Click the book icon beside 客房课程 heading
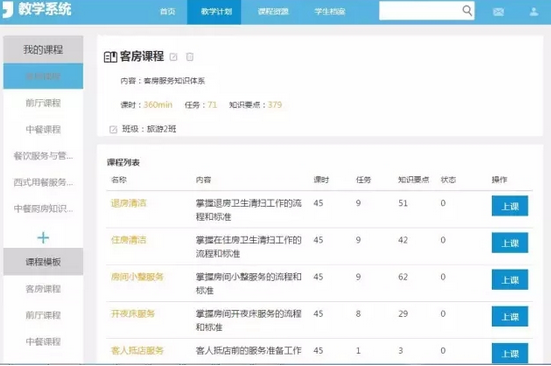The height and width of the screenshot is (366, 551). (110, 57)
